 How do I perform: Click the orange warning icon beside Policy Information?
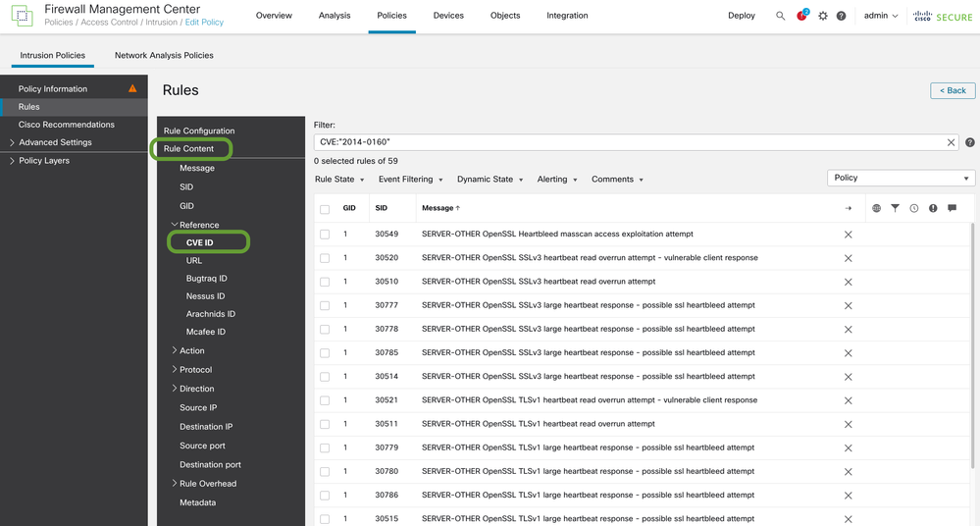[x=132, y=88]
